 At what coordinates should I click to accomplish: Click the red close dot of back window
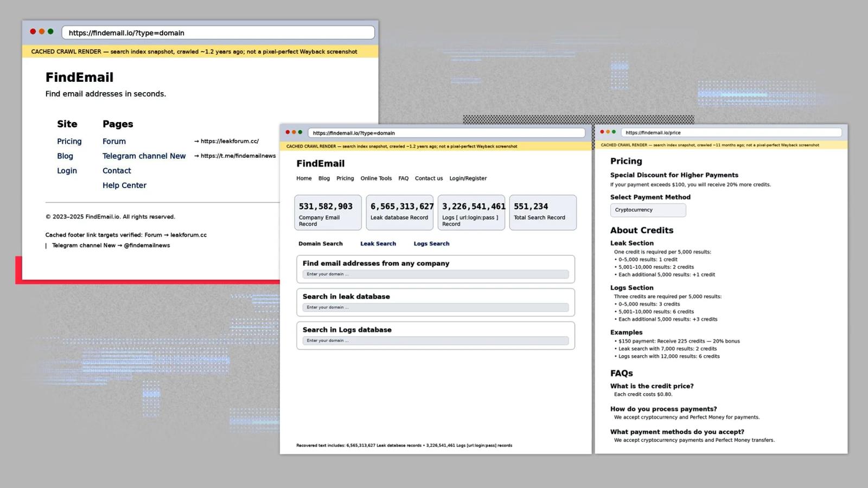pos(33,32)
